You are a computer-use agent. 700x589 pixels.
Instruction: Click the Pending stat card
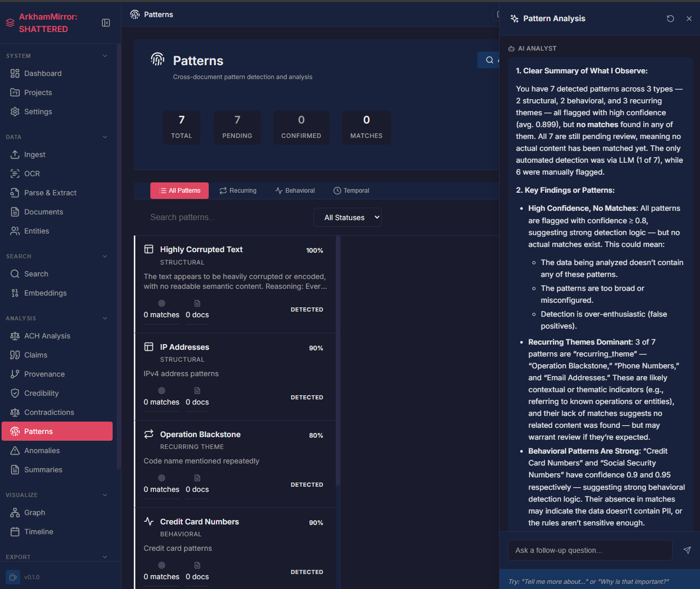point(237,127)
